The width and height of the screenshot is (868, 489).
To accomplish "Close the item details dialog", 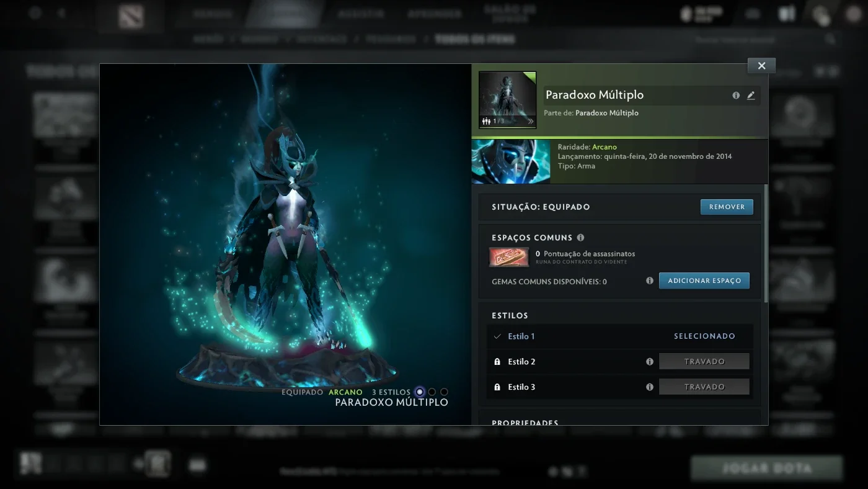I will click(761, 65).
